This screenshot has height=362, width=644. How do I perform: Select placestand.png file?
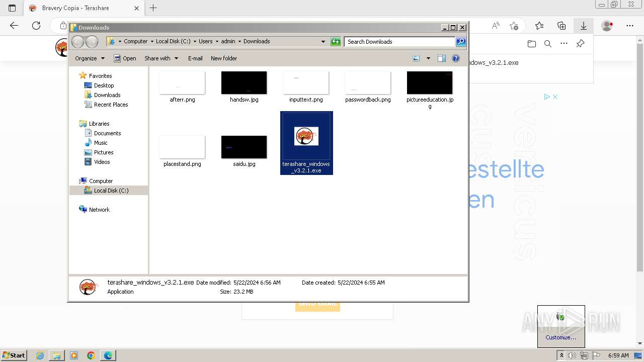click(182, 151)
